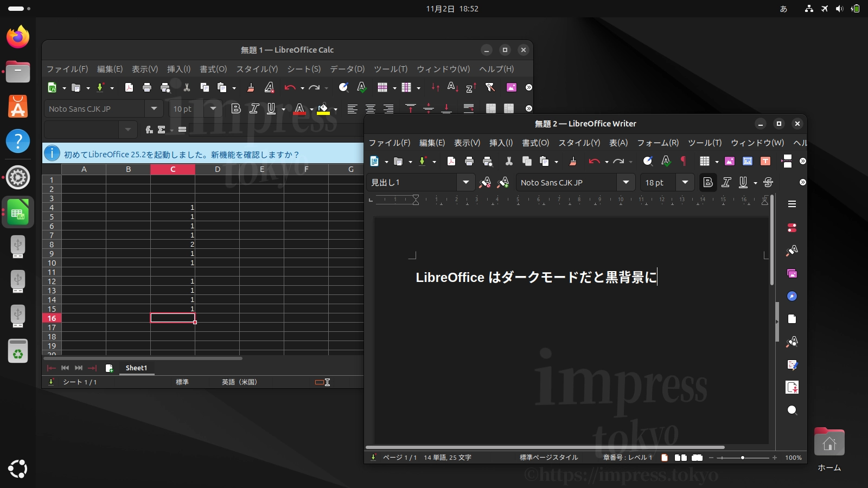Open the Navigator panel in Writer sidebar

(x=792, y=296)
